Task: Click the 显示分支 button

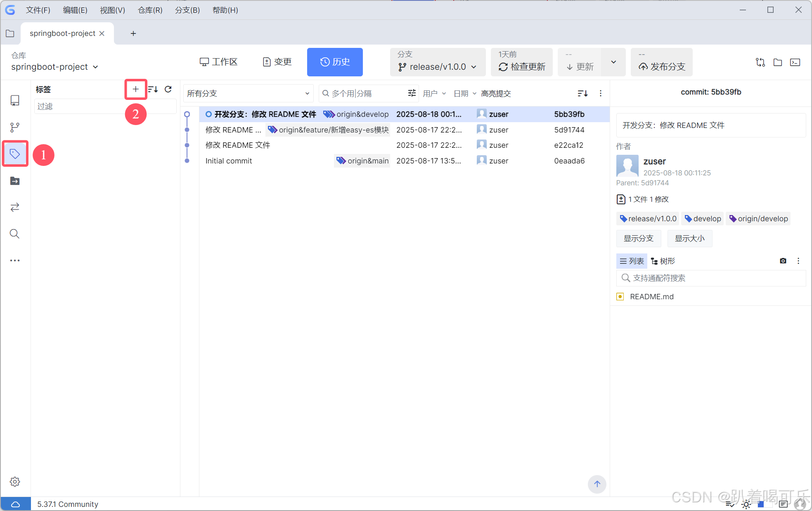Action: [x=638, y=239]
